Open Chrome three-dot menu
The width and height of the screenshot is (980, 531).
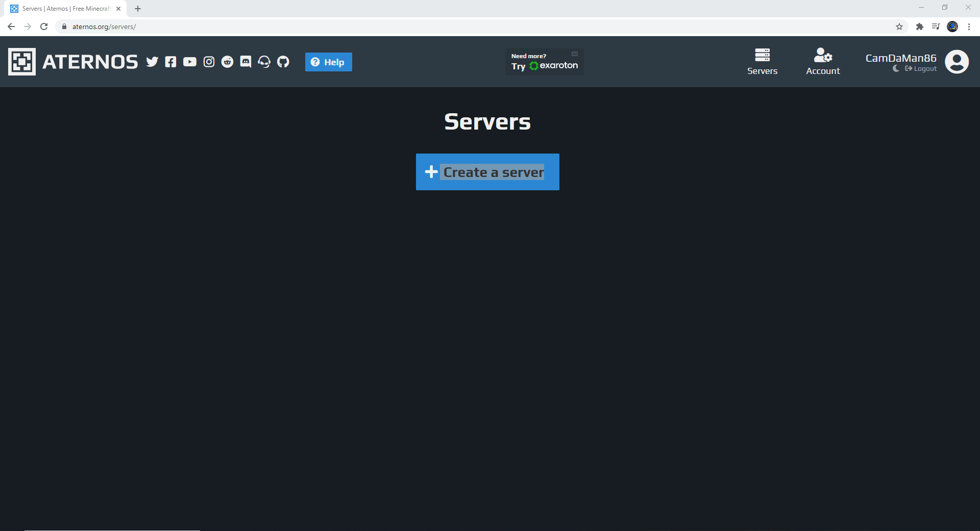969,27
